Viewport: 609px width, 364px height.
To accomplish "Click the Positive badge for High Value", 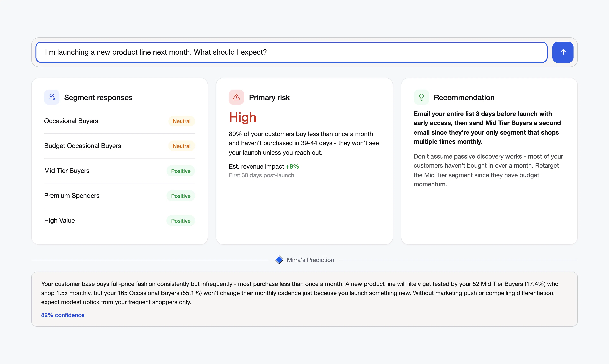I will pyautogui.click(x=181, y=221).
